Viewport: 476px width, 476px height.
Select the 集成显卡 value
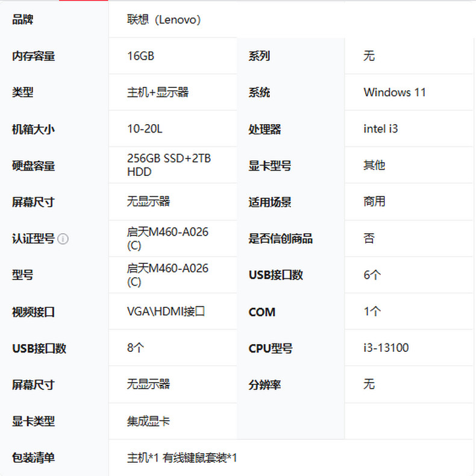148,421
